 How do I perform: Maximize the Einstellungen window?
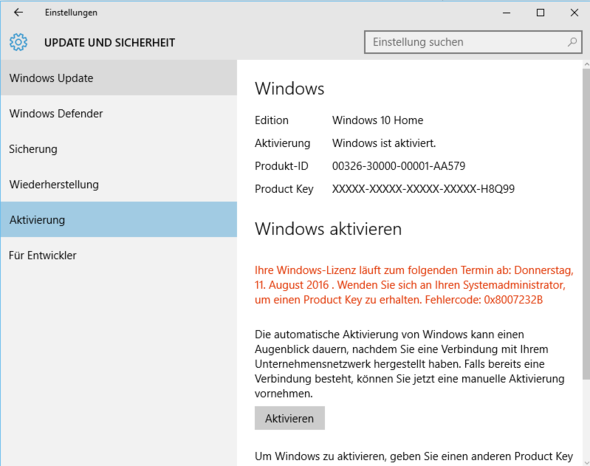540,12
